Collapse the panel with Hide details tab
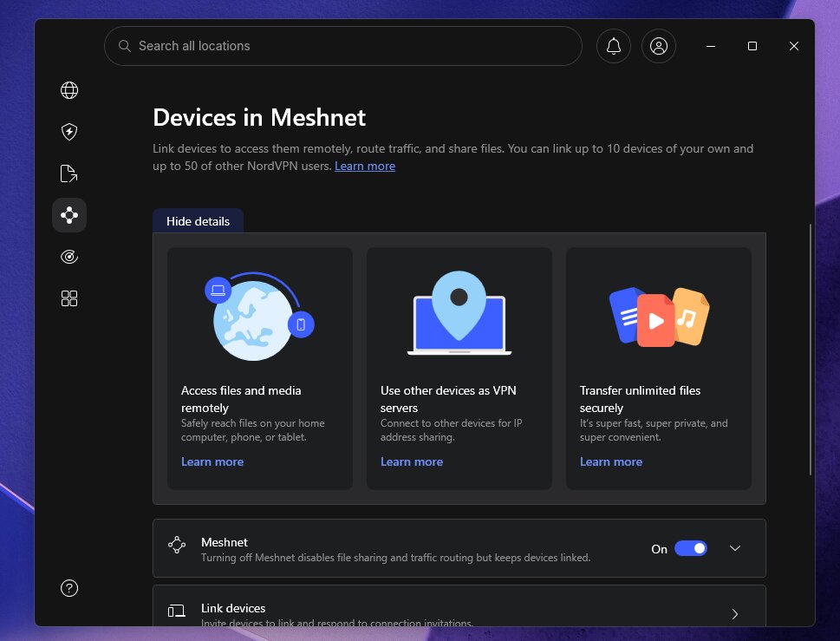Image resolution: width=840 pixels, height=641 pixels. (x=199, y=221)
